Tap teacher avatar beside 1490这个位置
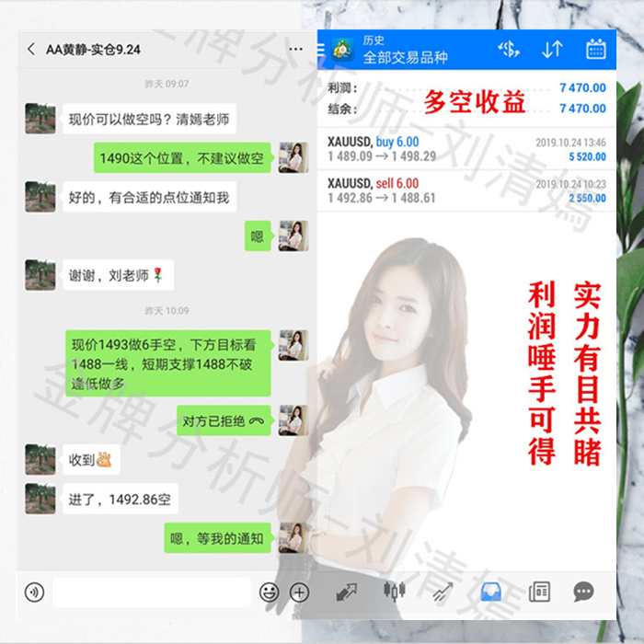Screen dimensions: 644x644 point(293,157)
